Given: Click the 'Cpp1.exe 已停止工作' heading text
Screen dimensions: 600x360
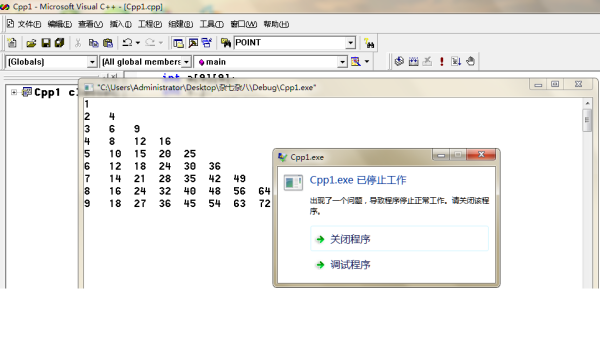Looking at the screenshot, I should [358, 180].
